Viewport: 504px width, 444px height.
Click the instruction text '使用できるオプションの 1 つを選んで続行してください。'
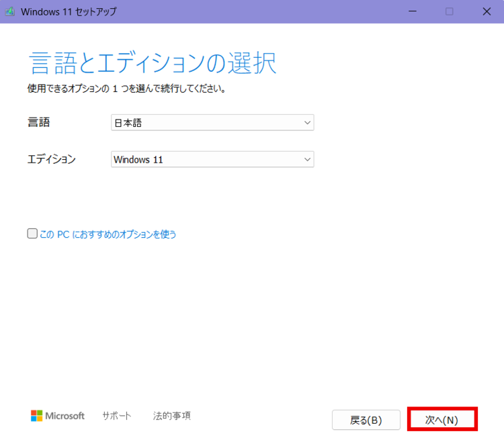point(126,89)
